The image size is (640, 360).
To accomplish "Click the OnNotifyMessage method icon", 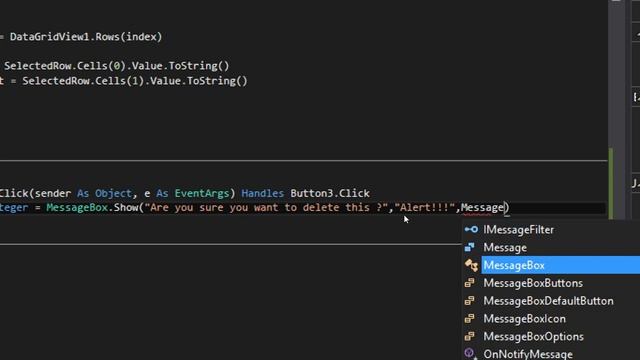I will point(470,353).
